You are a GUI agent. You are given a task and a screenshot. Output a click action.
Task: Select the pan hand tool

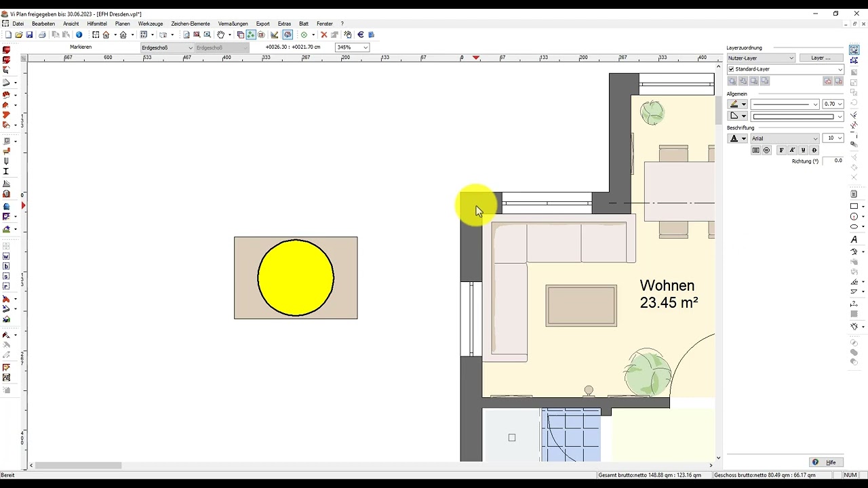[220, 35]
